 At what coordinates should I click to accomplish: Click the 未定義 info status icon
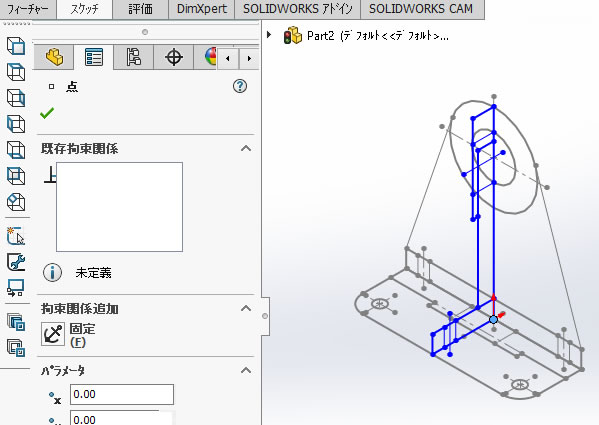click(52, 273)
